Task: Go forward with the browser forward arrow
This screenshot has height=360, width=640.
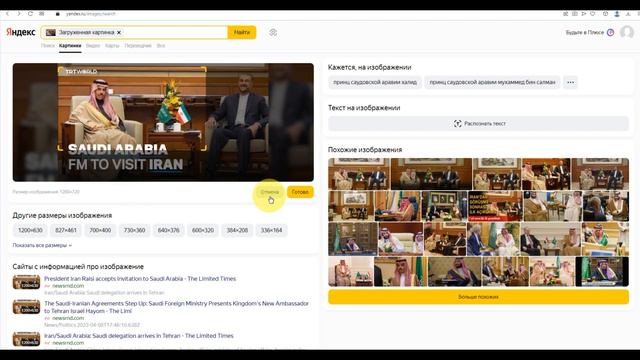Action: pos(19,13)
